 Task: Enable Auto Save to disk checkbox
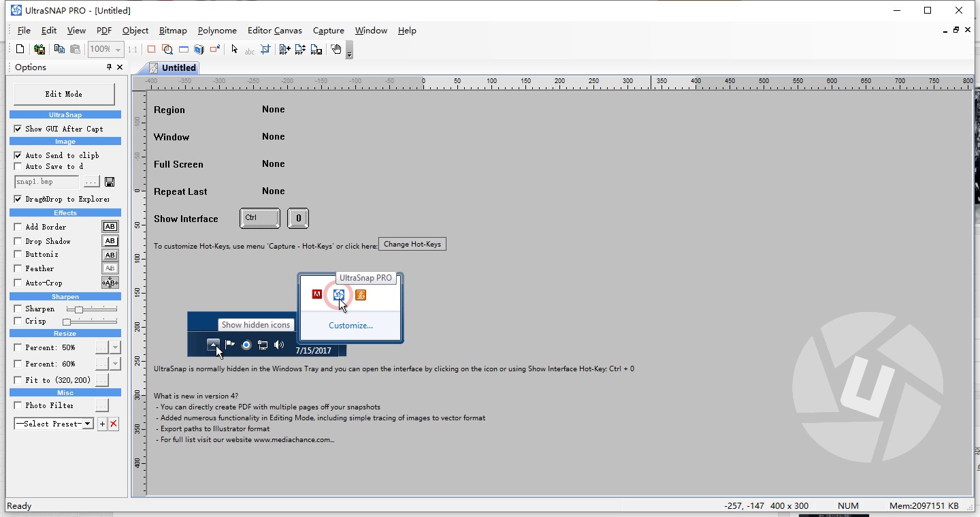(x=18, y=166)
